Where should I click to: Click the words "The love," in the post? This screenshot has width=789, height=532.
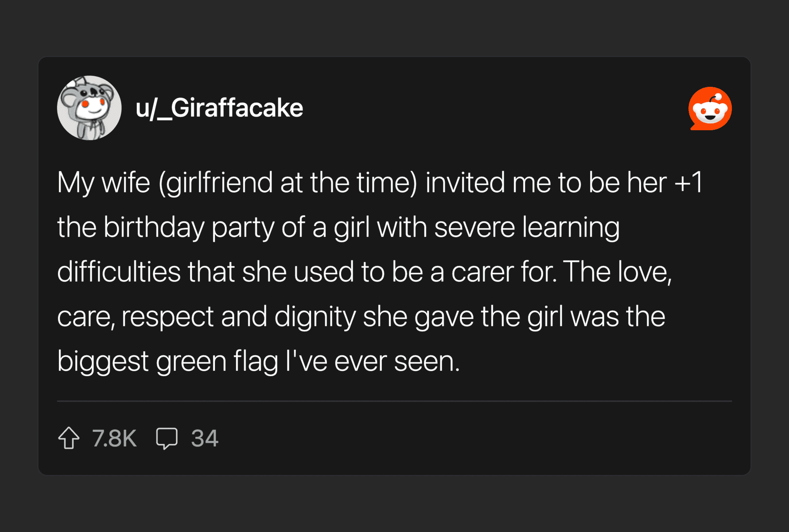[x=618, y=272]
